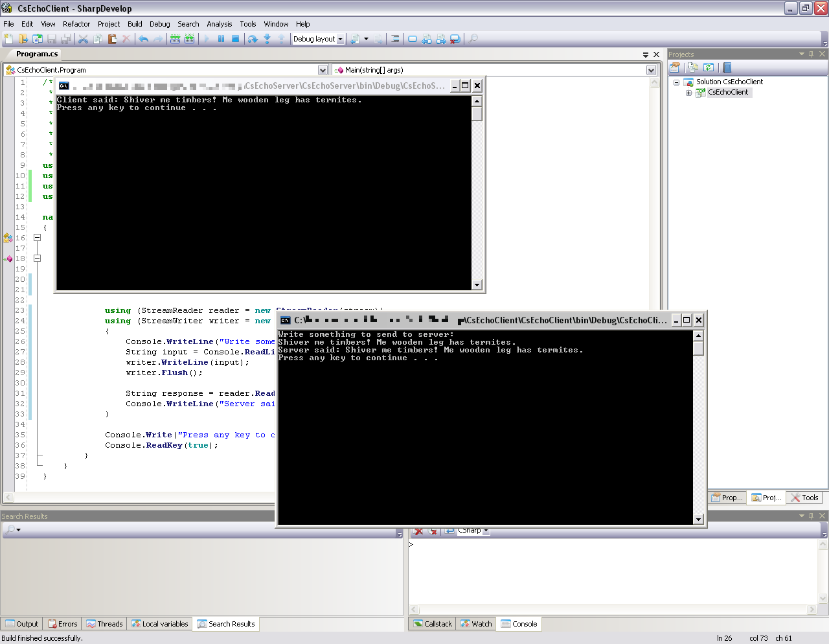Expand the CsEchoClient project node
Screen dimensions: 829x644
[x=689, y=92]
